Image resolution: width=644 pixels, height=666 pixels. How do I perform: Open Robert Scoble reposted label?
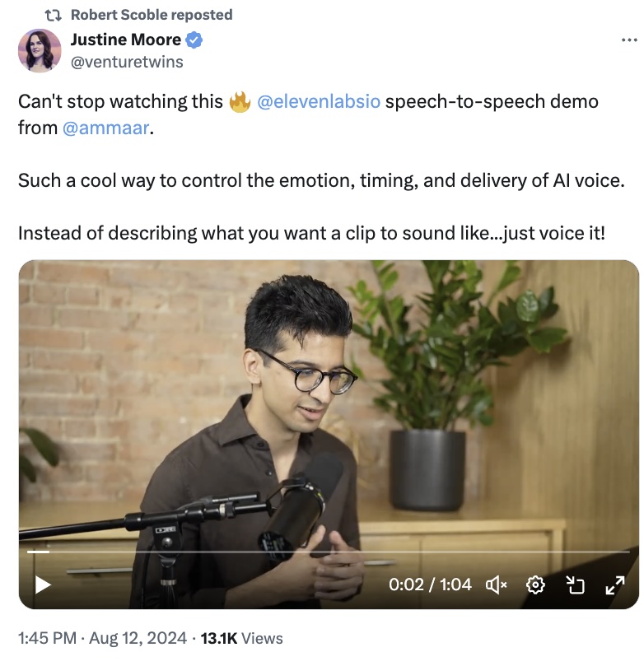152,15
